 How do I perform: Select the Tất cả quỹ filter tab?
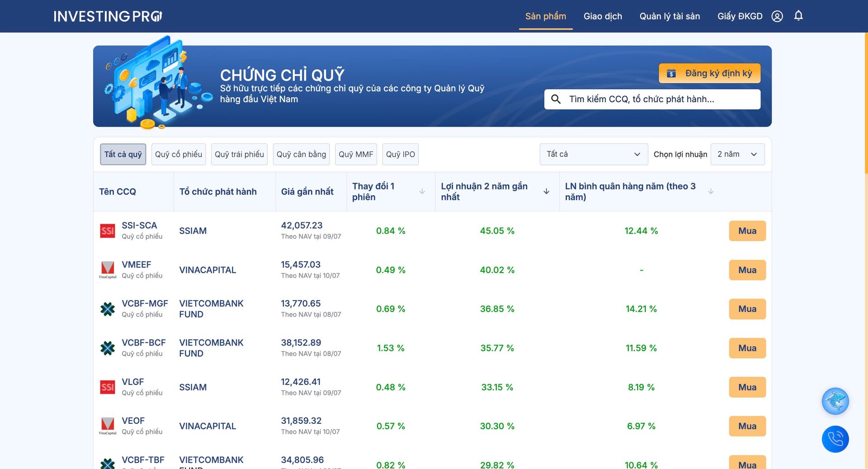point(123,154)
